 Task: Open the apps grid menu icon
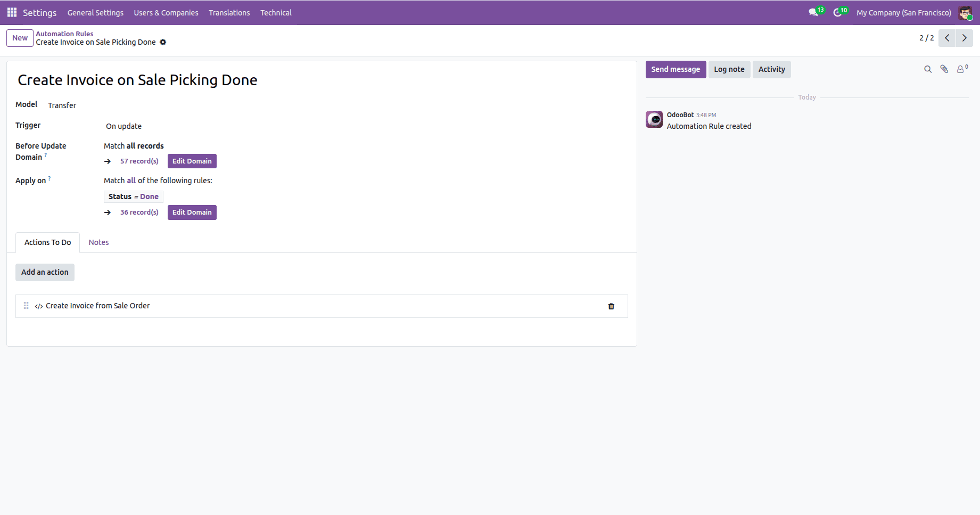coord(12,12)
